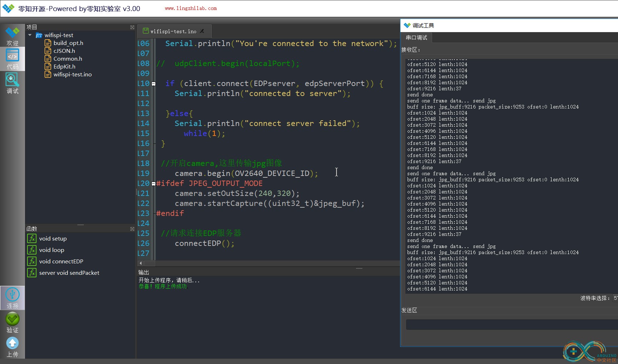Screen dimensions: 618x364
Task: Click the Common.h file icon
Action: (x=48, y=59)
